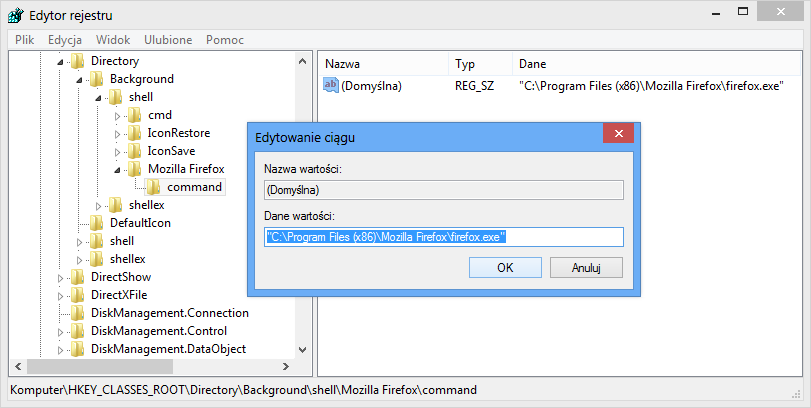Click the tree pane vertical scrollbar
811x408 pixels.
coord(303,200)
